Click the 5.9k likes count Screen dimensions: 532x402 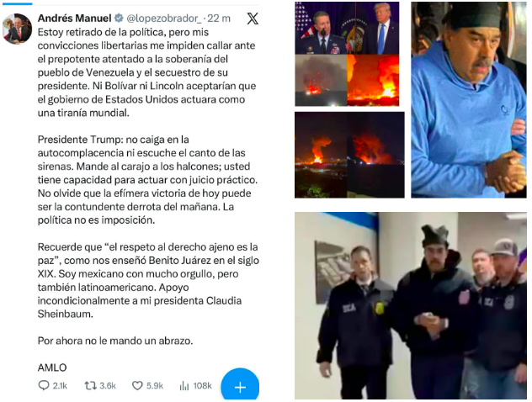(x=155, y=386)
